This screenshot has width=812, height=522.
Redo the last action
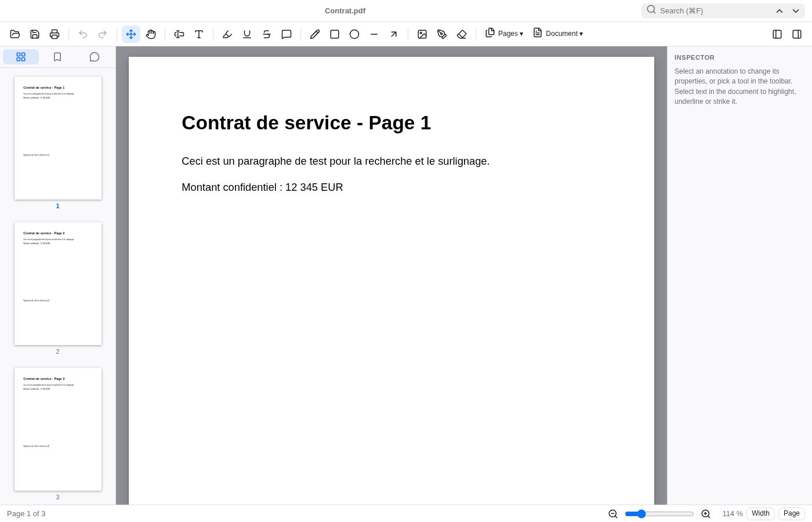click(x=103, y=34)
